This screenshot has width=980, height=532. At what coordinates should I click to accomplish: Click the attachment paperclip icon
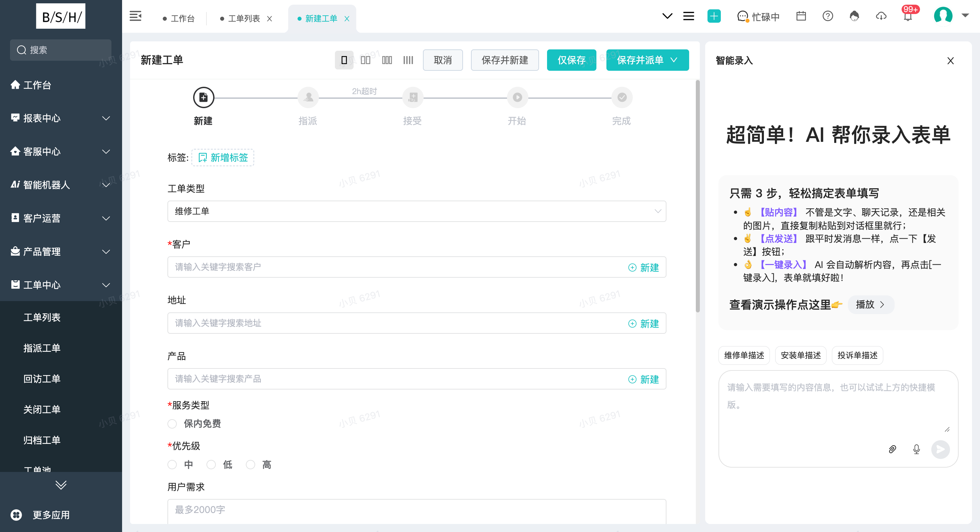[x=893, y=449]
